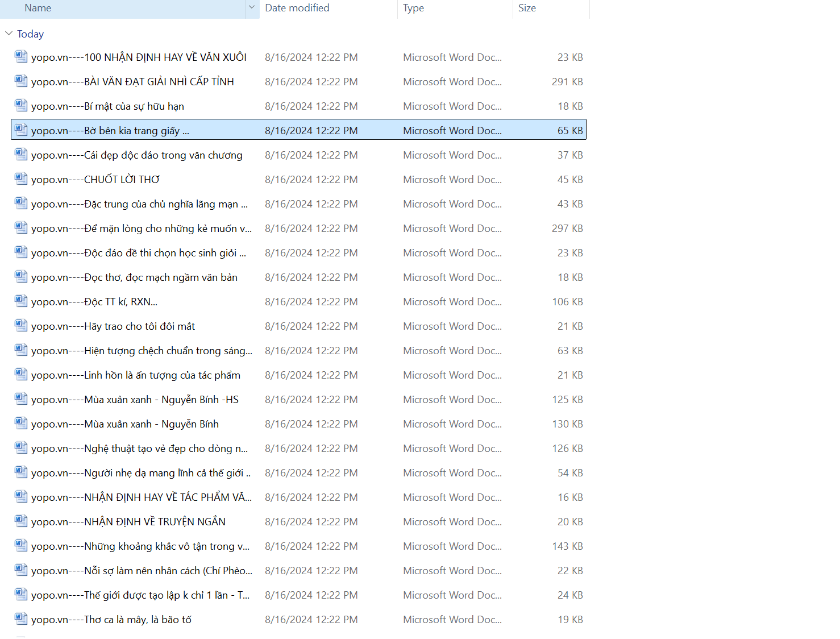The image size is (840, 639).
Task: Select file name '100 NHẬN ĐỊNH HAY VỀ VĂN XUÔI'
Action: pos(139,57)
